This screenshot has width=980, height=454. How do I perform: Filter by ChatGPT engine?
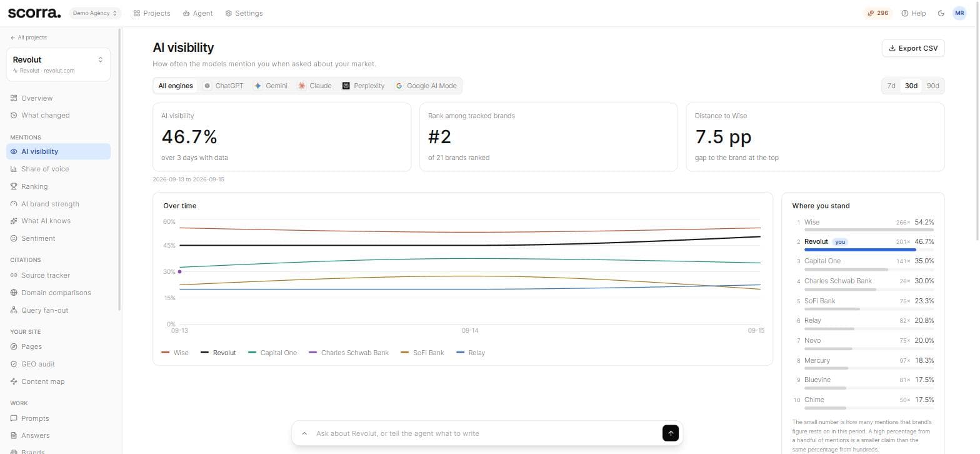click(223, 86)
